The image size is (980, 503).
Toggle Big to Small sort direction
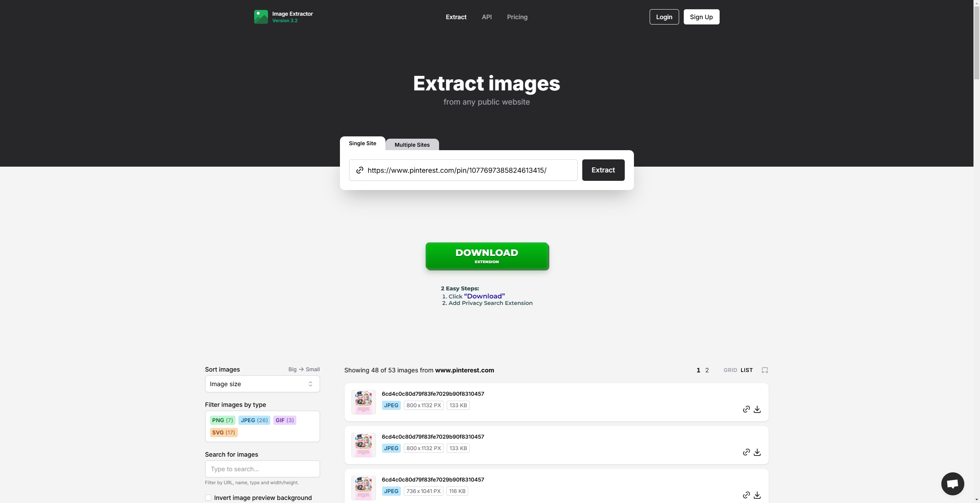click(x=304, y=369)
